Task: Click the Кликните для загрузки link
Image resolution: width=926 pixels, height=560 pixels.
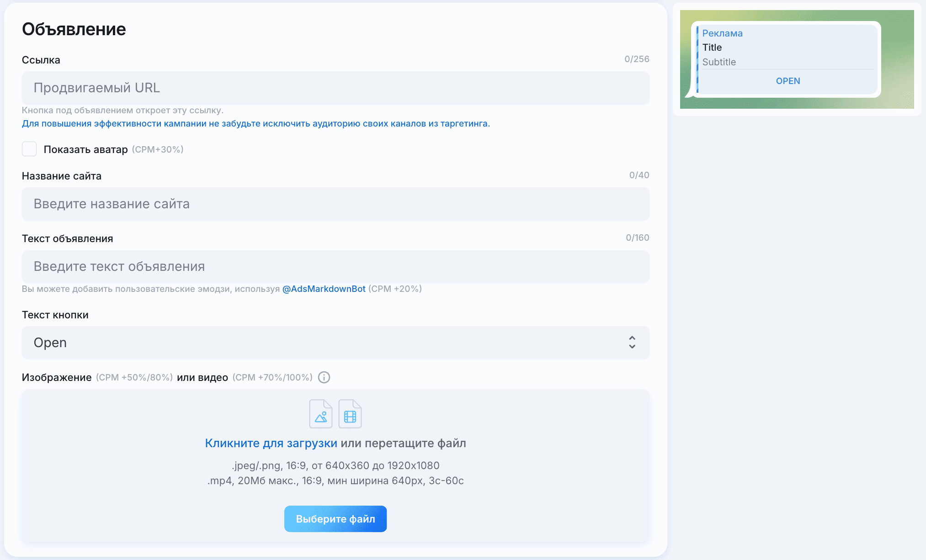Action: click(271, 443)
